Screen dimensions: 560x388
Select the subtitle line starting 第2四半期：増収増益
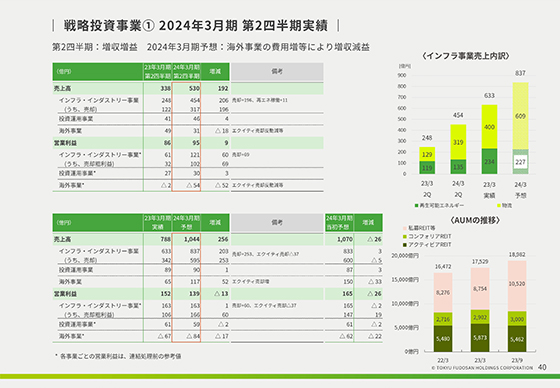[211, 47]
